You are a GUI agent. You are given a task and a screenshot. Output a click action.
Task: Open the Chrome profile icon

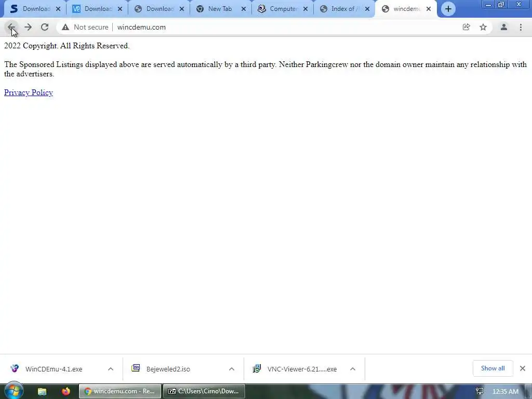point(504,27)
